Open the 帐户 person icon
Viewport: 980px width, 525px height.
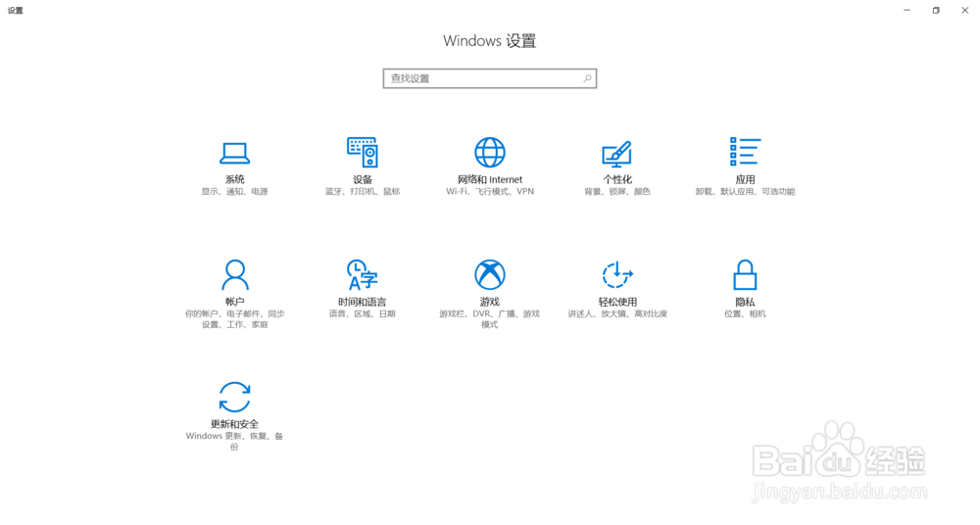pyautogui.click(x=235, y=275)
